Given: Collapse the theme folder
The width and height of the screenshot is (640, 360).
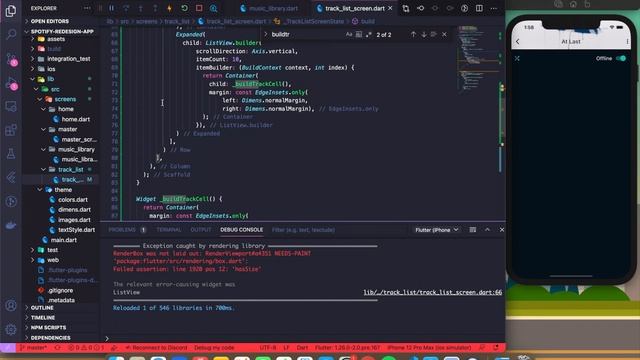Looking at the screenshot, I should [x=63, y=190].
